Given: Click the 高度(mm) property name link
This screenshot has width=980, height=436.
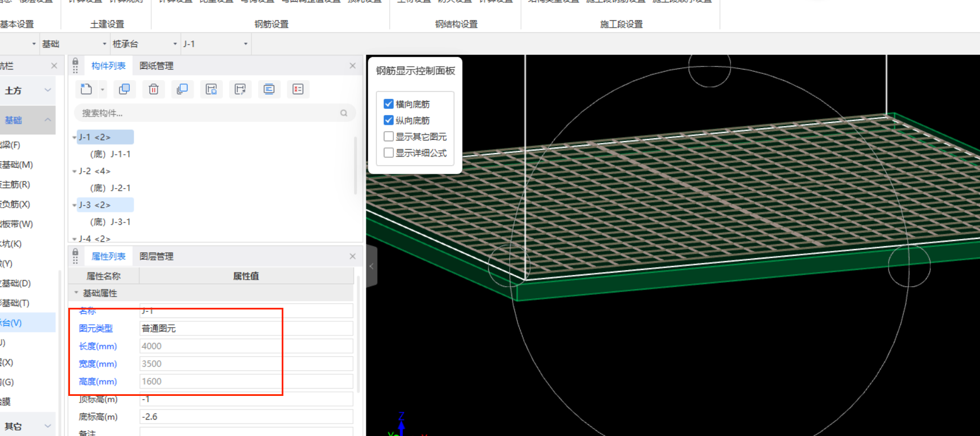Looking at the screenshot, I should click(x=98, y=381).
